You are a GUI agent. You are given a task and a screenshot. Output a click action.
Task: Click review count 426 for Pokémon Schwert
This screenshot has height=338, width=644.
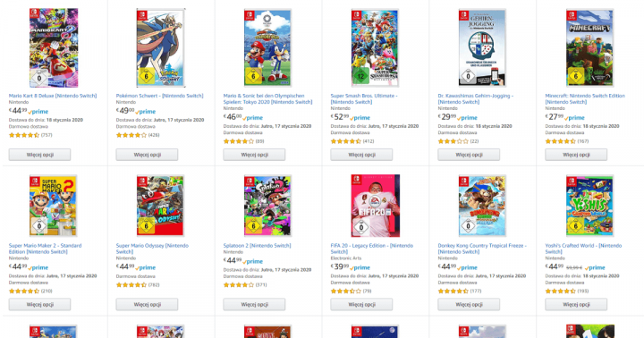point(154,135)
